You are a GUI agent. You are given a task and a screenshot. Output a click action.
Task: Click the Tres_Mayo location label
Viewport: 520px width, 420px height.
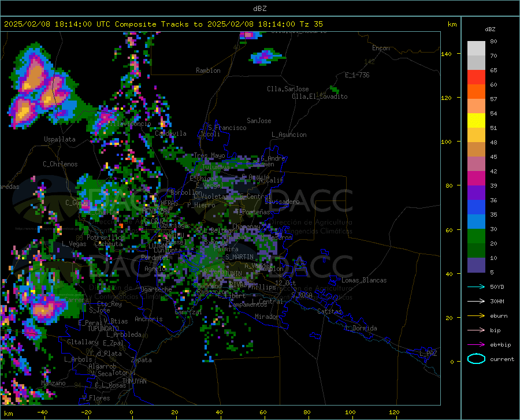209,155
